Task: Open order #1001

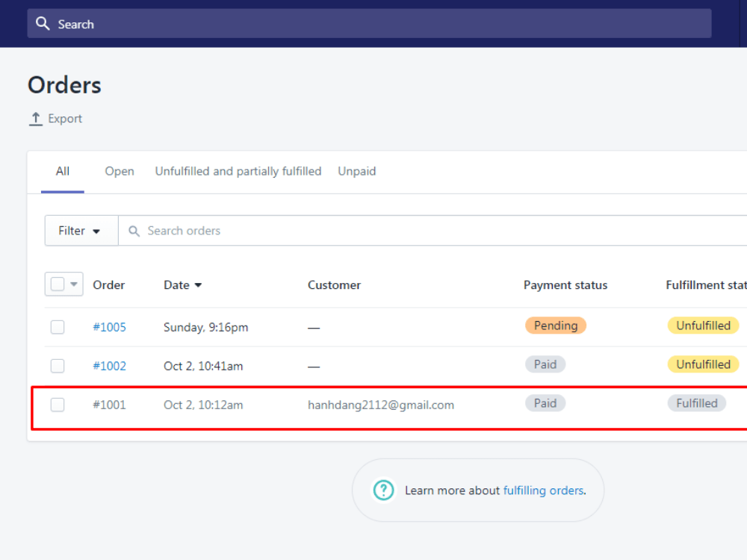Action: point(109,405)
